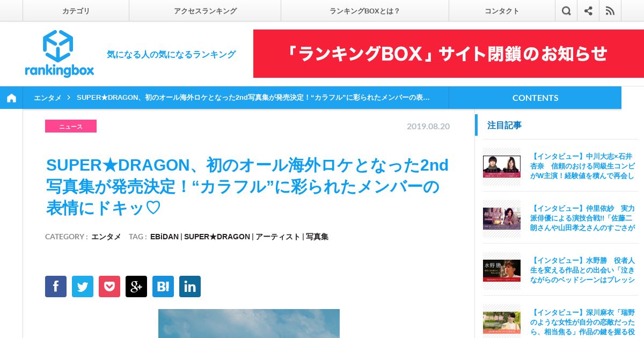Open the SUPER★DRAGON tag
644x338 pixels.
click(x=217, y=237)
